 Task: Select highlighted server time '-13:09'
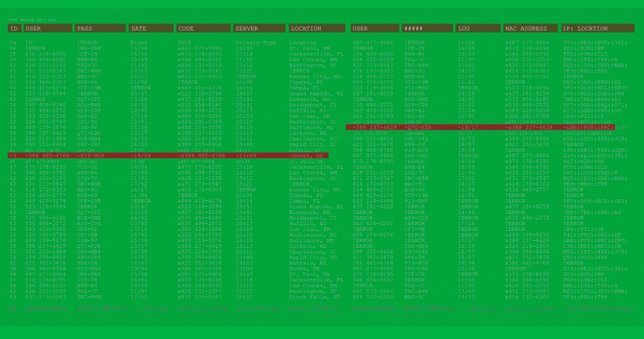[246, 156]
